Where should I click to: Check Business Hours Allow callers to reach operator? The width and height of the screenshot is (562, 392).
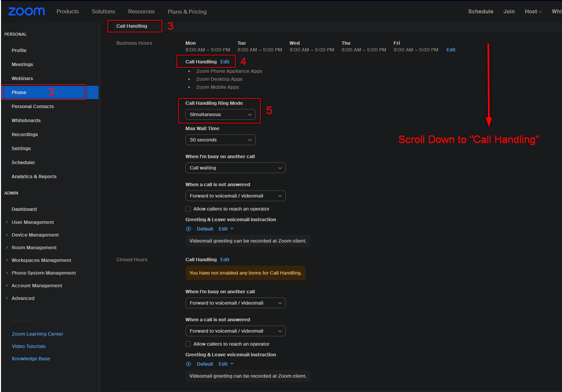point(188,209)
